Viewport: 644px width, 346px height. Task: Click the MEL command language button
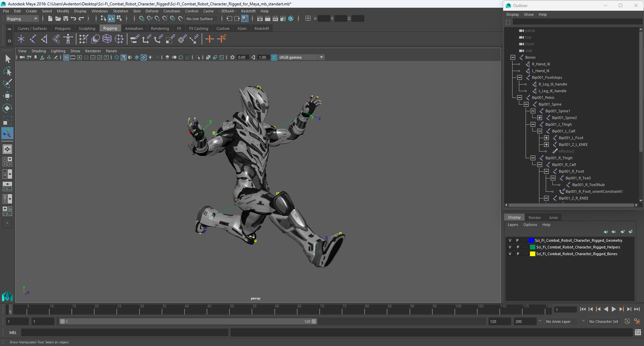coord(13,333)
